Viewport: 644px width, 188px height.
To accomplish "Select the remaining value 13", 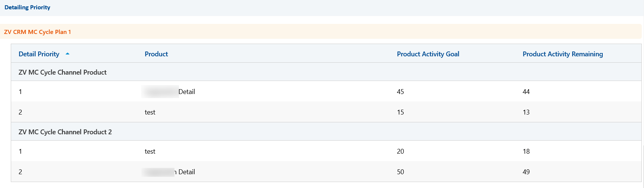I will [526, 112].
